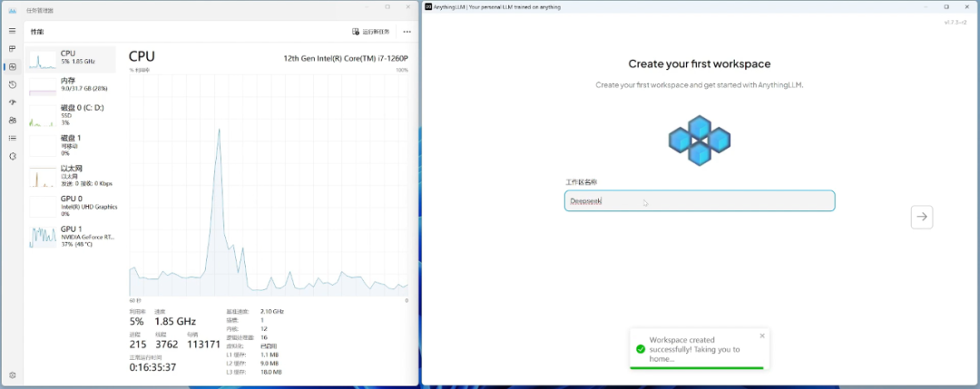980x389 pixels.
Task: Select CPU entry in performance list
Action: pos(72,59)
